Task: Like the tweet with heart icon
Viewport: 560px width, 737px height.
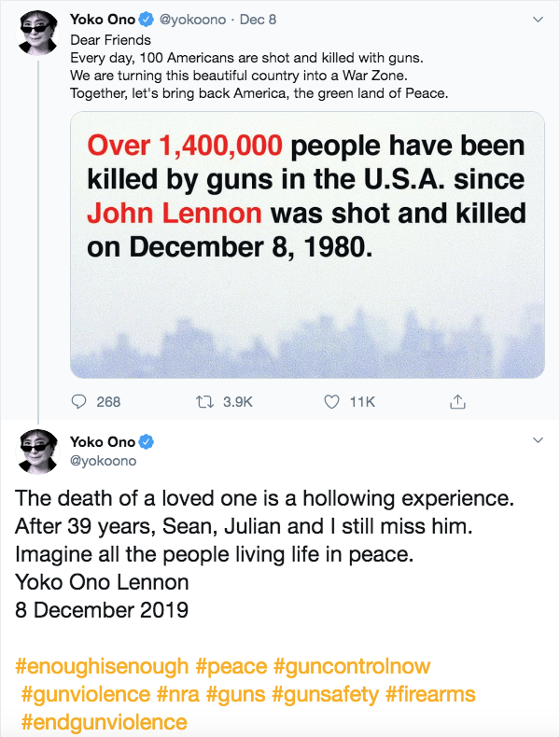Action: [x=330, y=402]
